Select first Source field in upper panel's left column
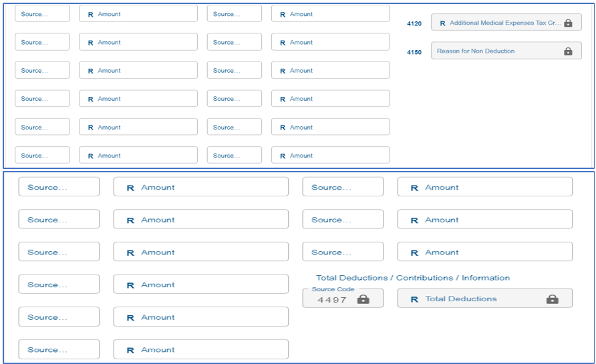The width and height of the screenshot is (596, 364). (42, 13)
